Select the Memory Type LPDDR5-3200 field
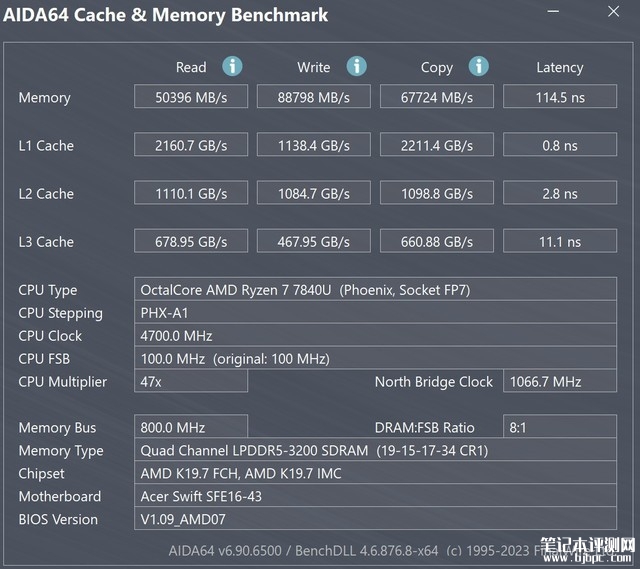The width and height of the screenshot is (640, 569). pyautogui.click(x=376, y=450)
